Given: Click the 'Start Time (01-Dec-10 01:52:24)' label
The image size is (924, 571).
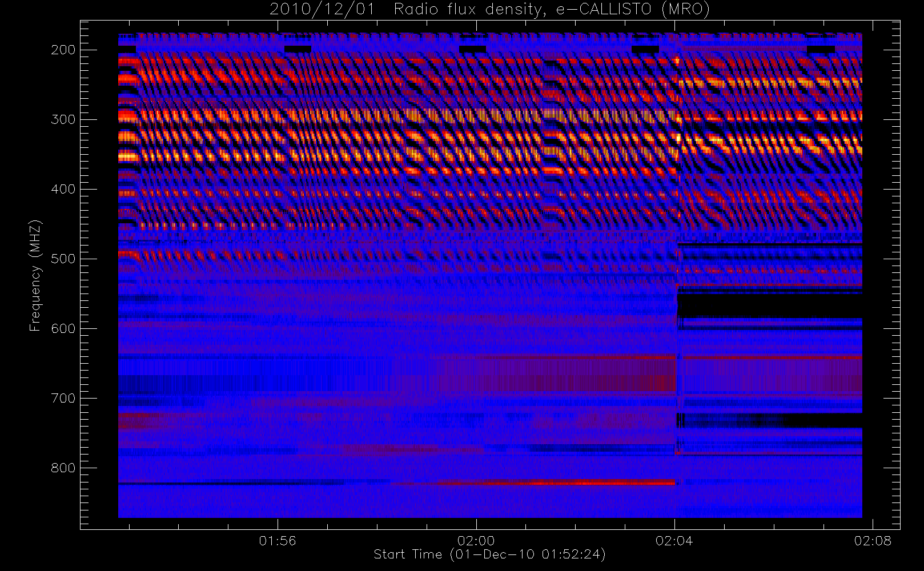Looking at the screenshot, I should pos(489,554).
